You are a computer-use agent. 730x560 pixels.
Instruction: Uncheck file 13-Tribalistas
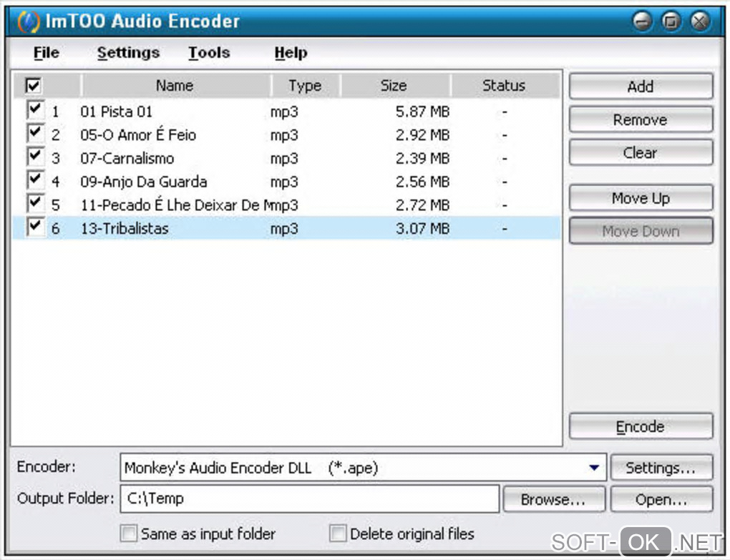point(35,227)
